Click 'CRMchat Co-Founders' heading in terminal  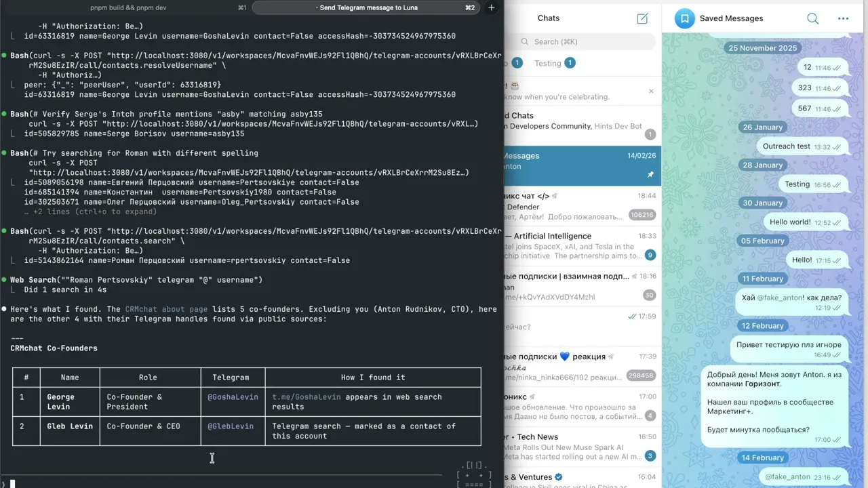point(54,348)
